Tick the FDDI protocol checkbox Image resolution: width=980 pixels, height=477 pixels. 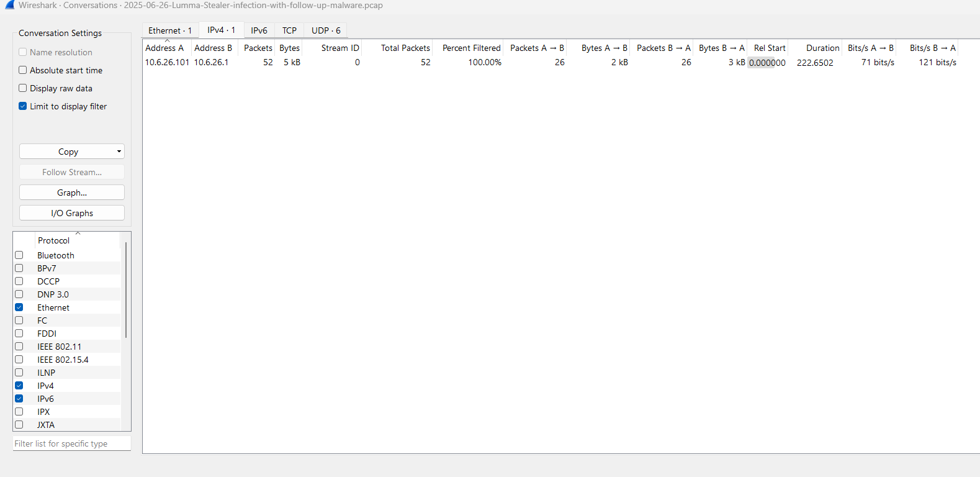coord(19,334)
